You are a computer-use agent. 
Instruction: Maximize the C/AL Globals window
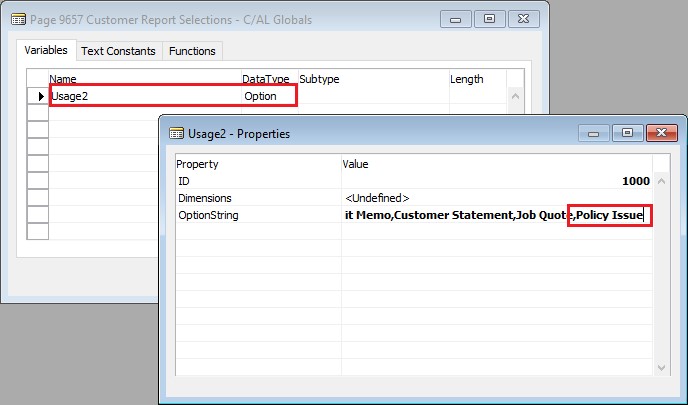coord(489,18)
